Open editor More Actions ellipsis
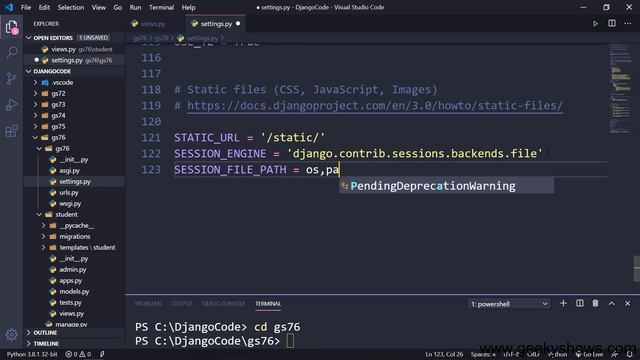Screen dimensions: 640x360 click(x=627, y=24)
